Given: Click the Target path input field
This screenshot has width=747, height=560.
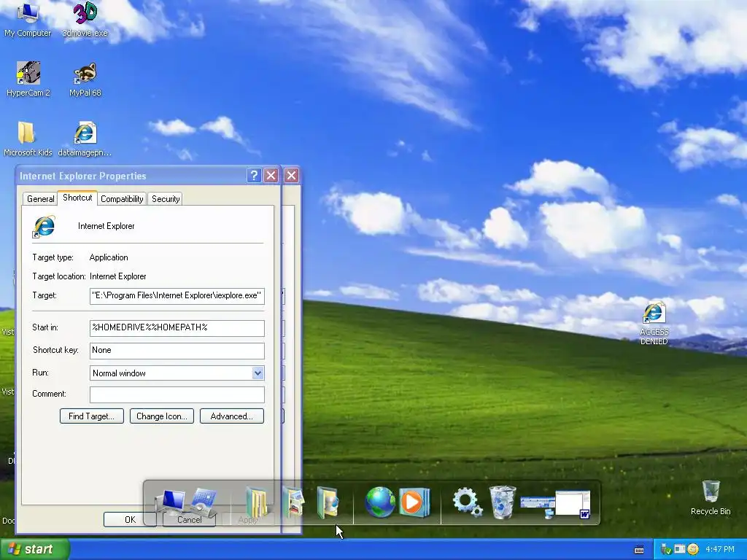Looking at the screenshot, I should click(x=177, y=296).
